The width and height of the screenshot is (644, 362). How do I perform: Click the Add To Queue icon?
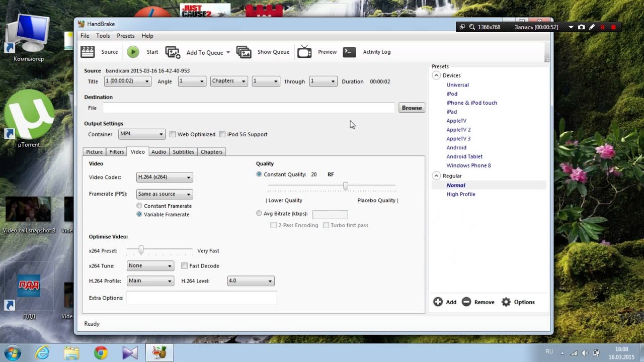(173, 52)
